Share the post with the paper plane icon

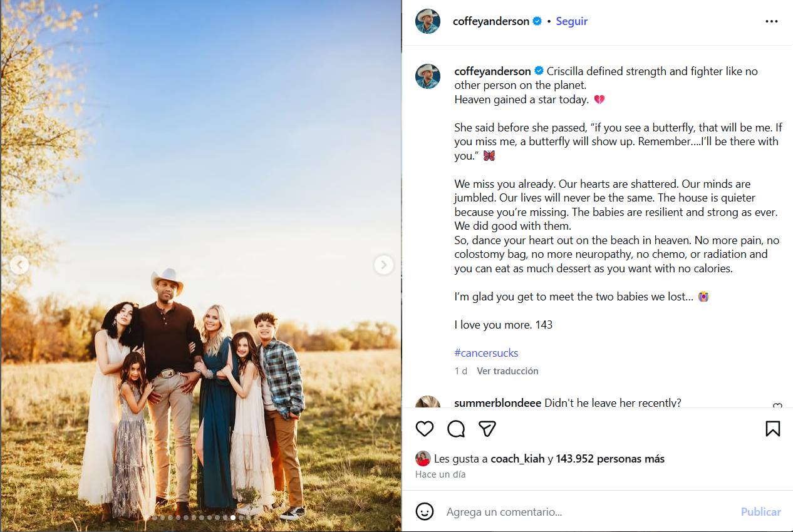487,429
